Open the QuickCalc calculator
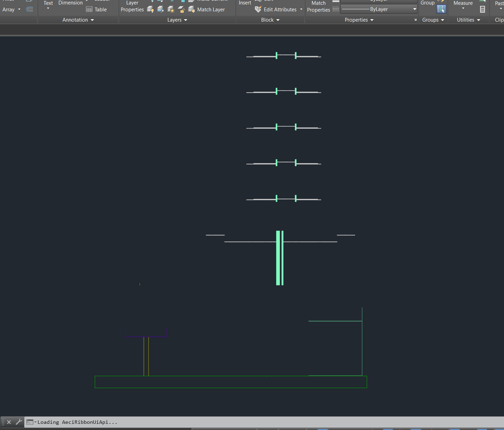The width and height of the screenshot is (504, 430). click(x=482, y=9)
